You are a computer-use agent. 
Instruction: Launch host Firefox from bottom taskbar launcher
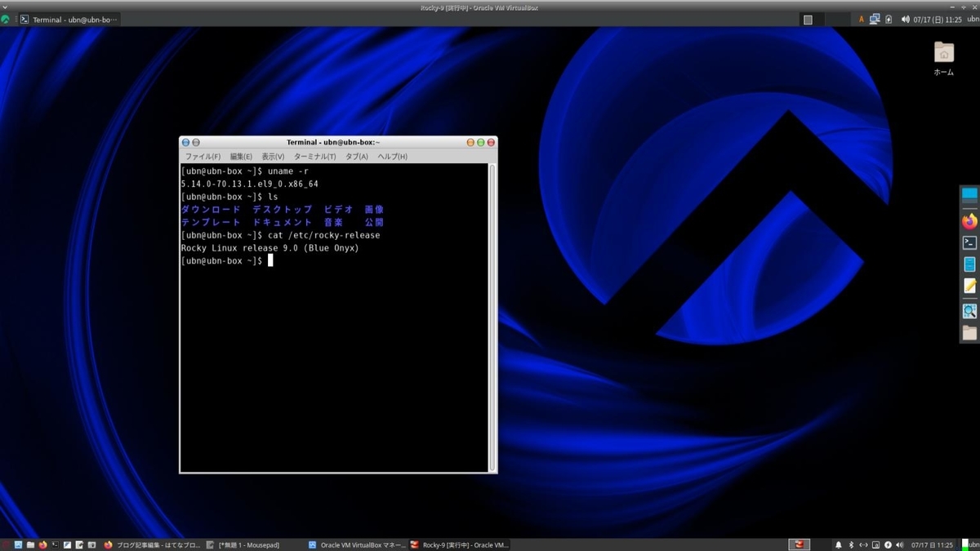(42, 544)
